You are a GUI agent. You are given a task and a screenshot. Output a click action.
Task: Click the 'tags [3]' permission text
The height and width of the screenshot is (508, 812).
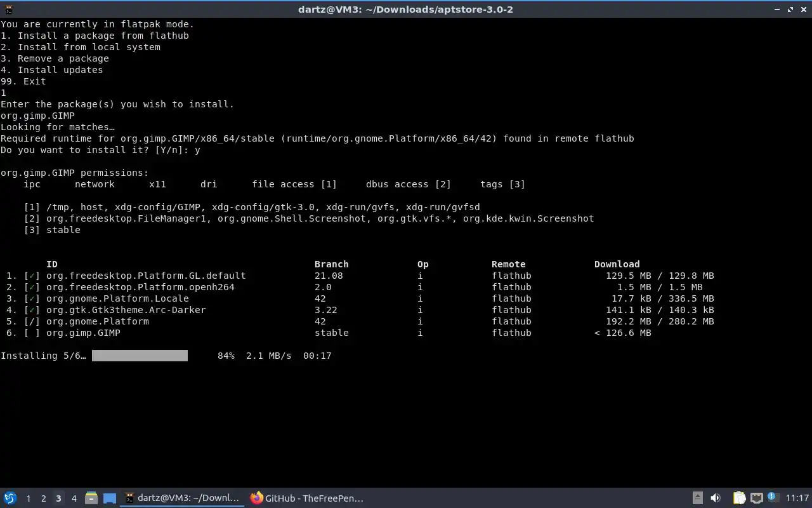click(503, 184)
